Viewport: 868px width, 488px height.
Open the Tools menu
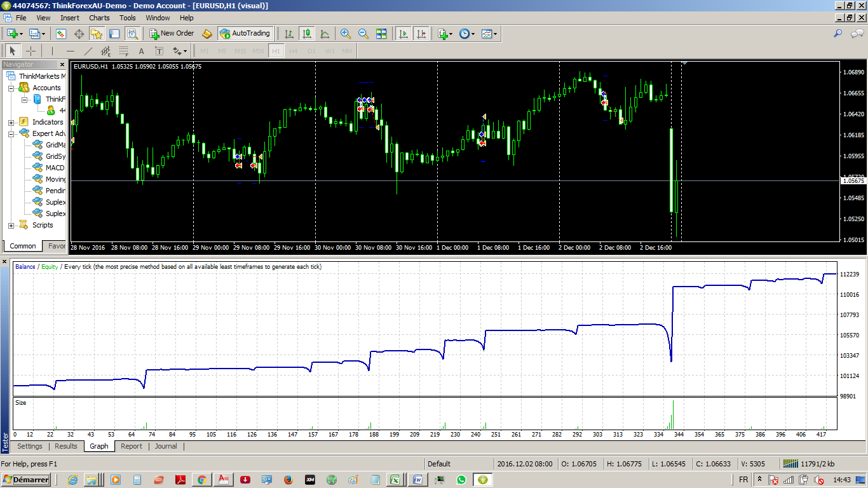tap(128, 18)
